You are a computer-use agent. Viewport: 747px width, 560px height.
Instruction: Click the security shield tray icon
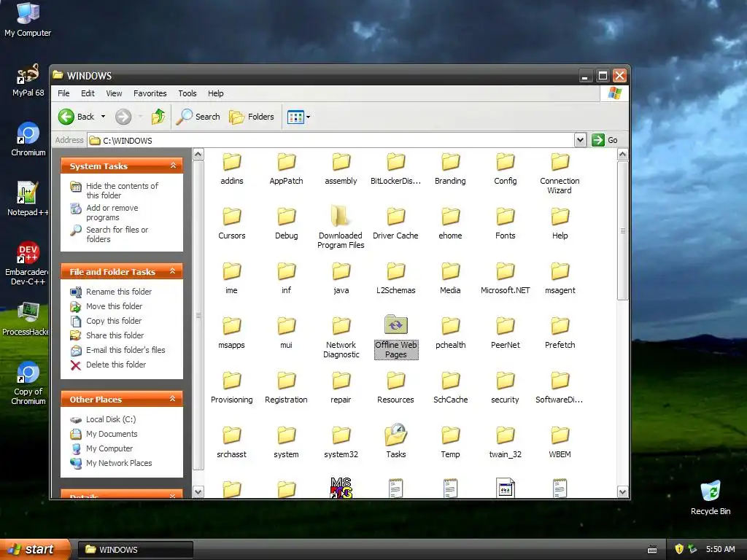(x=679, y=549)
